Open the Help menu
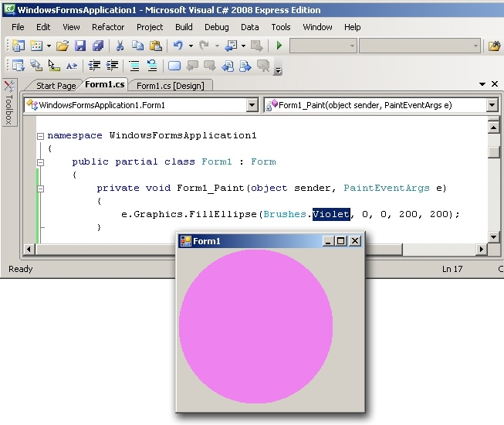This screenshot has width=504, height=425. click(x=352, y=27)
